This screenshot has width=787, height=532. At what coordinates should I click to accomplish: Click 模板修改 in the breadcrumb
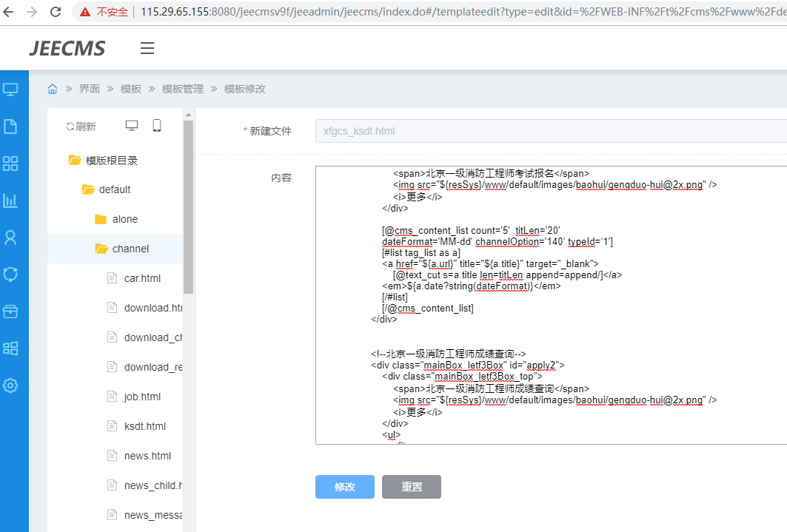click(245, 90)
